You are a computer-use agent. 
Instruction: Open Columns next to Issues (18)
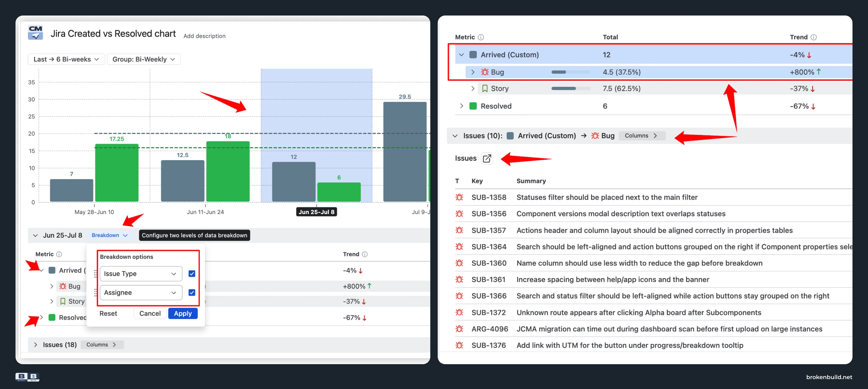coord(102,345)
